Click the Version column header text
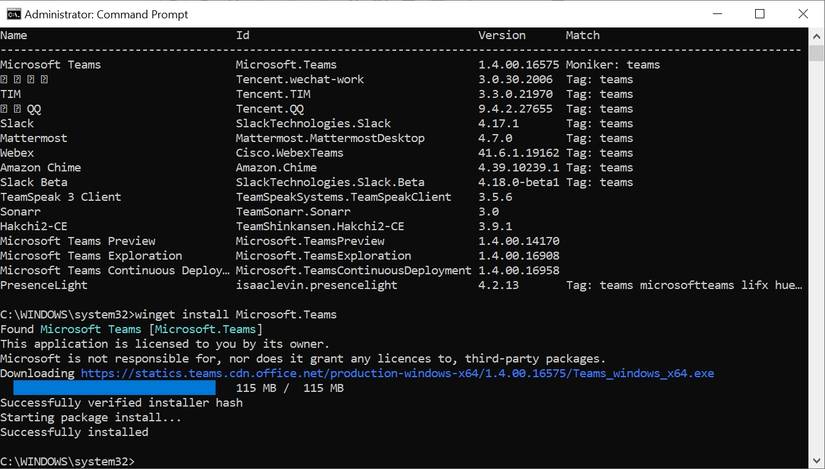 501,35
